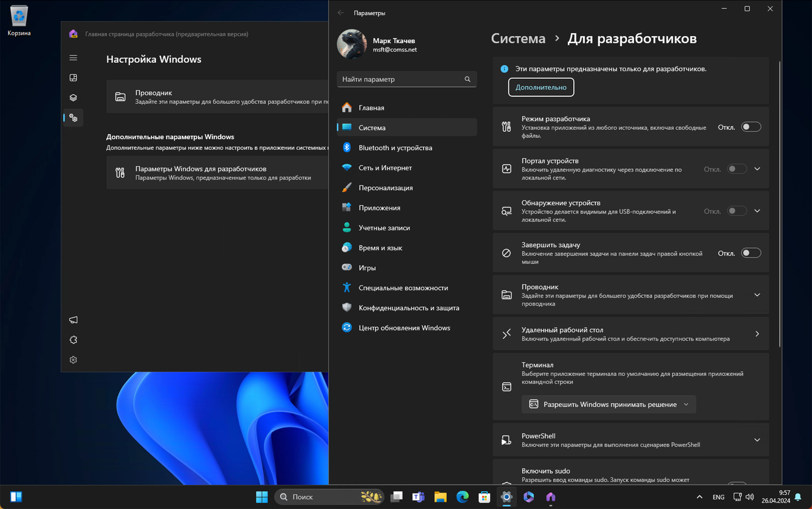
Task: Open the Extensions puzzle icon in Dev Home
Action: point(73,340)
